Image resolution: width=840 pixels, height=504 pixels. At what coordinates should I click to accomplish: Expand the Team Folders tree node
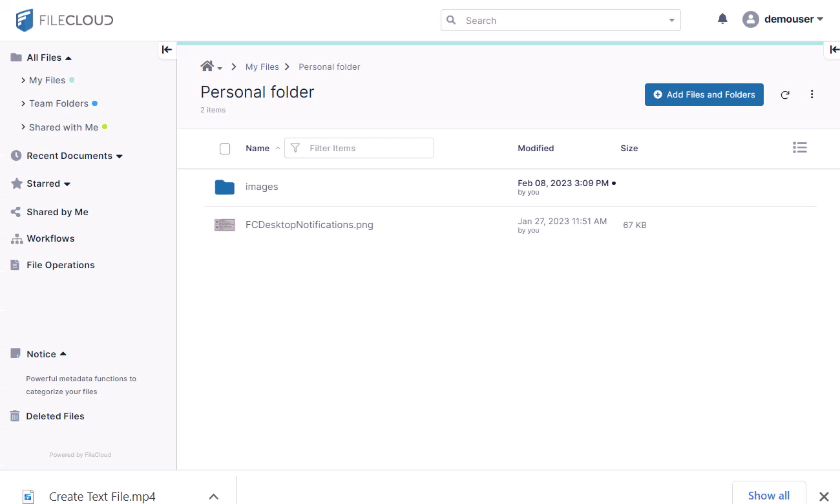(x=24, y=103)
